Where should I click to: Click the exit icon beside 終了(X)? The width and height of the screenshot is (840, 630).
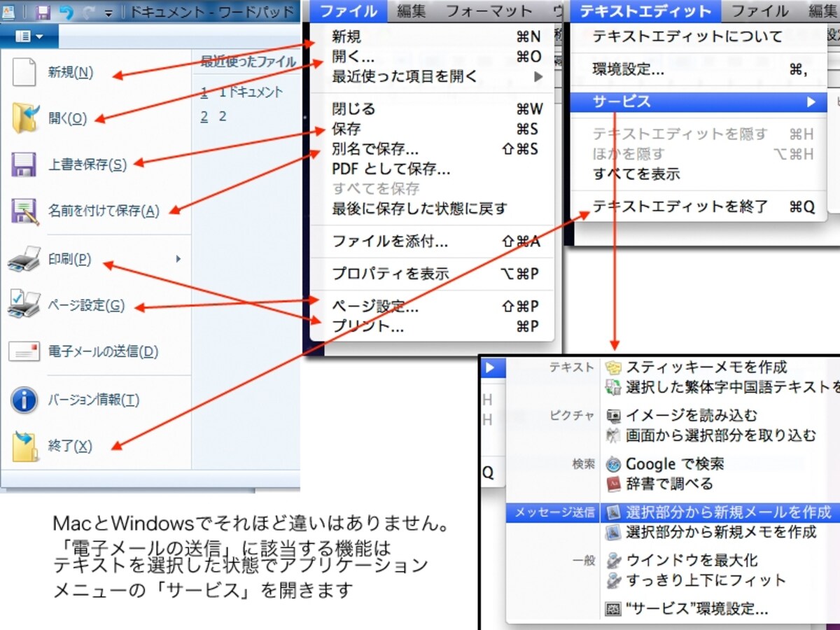[x=25, y=446]
